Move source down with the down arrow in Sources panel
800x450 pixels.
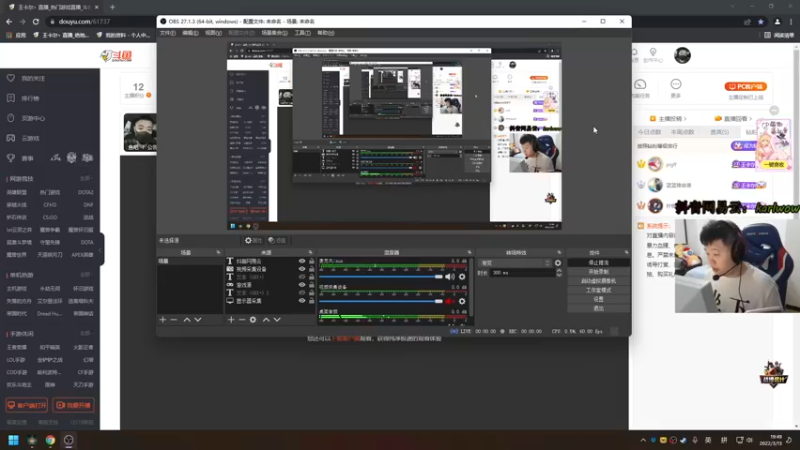pyautogui.click(x=277, y=319)
